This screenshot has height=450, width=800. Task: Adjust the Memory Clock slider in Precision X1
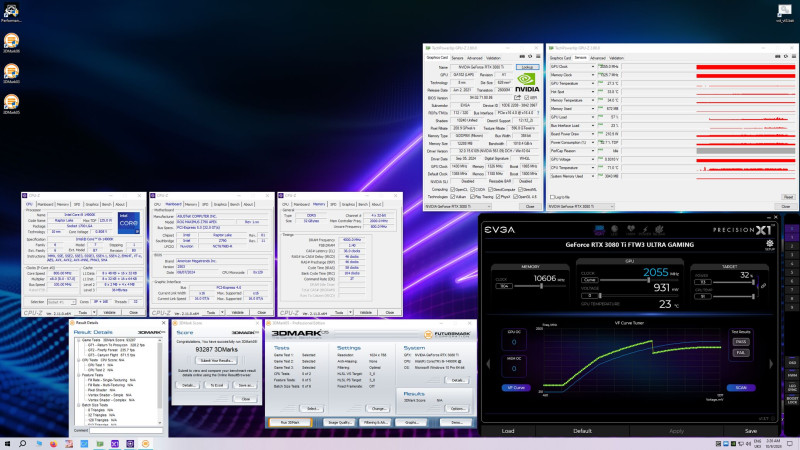[540, 286]
